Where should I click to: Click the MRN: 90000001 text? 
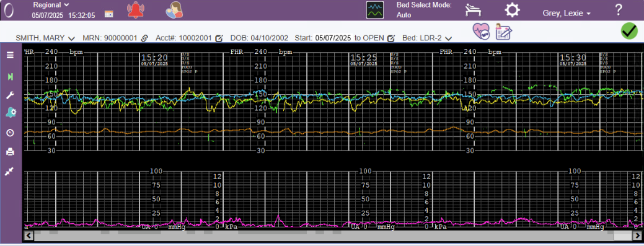pyautogui.click(x=110, y=38)
